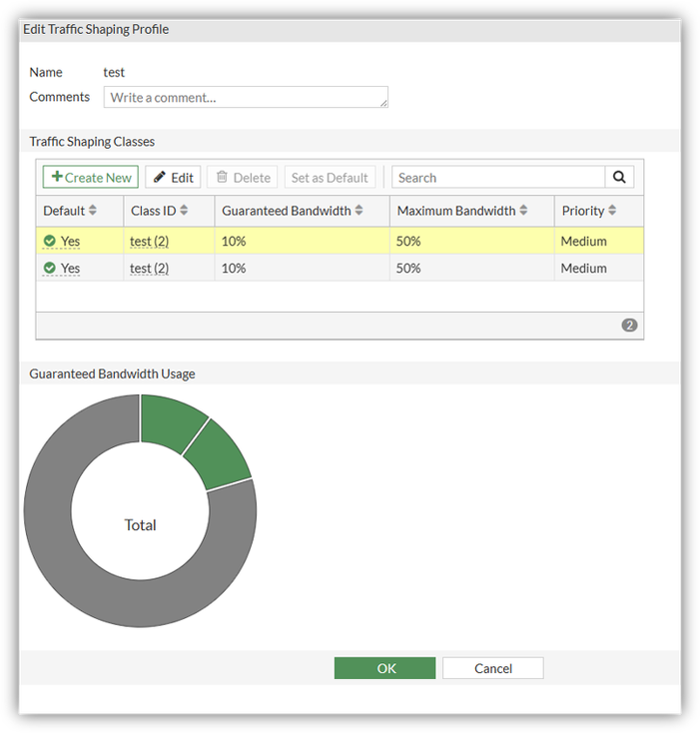The height and width of the screenshot is (733, 700).
Task: Click the Edit button with pencil icon
Action: point(173,177)
